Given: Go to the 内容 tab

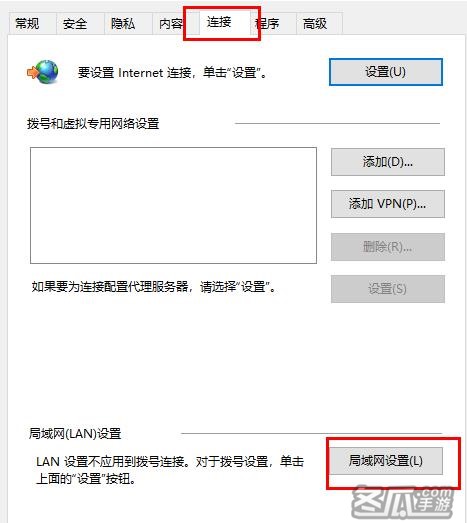Looking at the screenshot, I should pyautogui.click(x=171, y=24).
